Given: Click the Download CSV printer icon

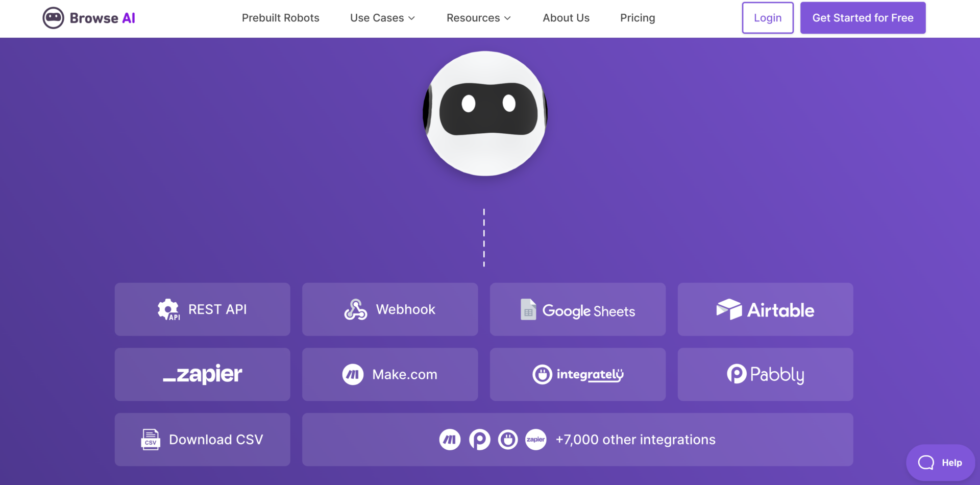Looking at the screenshot, I should pos(150,439).
